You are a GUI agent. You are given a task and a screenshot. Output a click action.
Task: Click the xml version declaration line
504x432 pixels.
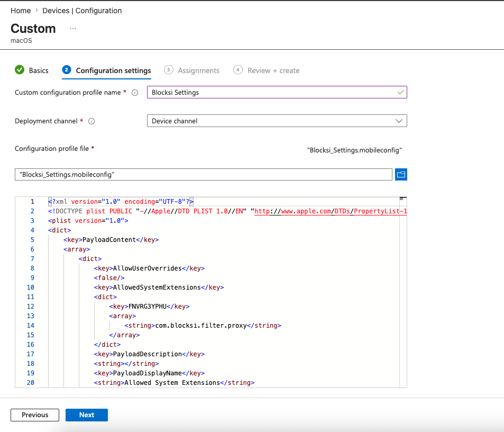[x=121, y=202]
